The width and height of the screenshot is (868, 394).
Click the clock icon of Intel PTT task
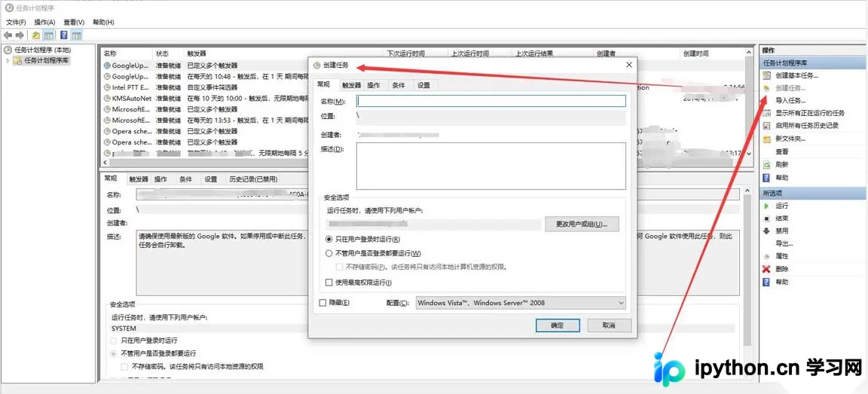click(x=107, y=87)
